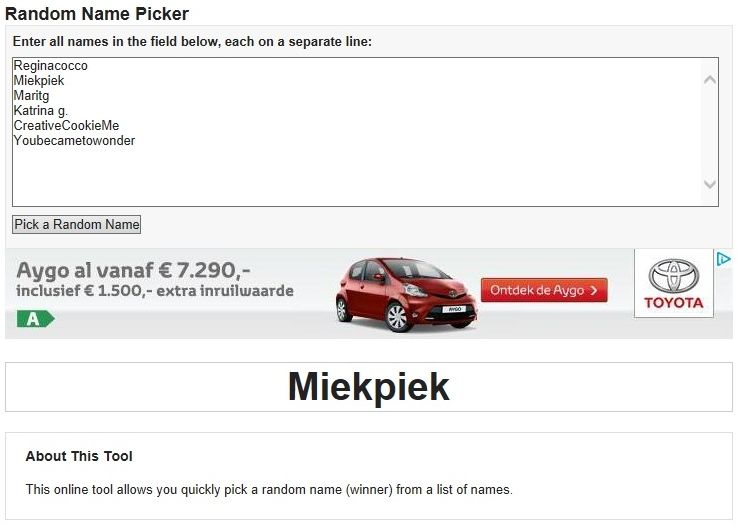This screenshot has width=738, height=526.
Task: Click the Toyota logo in the ad
Action: pos(674,284)
